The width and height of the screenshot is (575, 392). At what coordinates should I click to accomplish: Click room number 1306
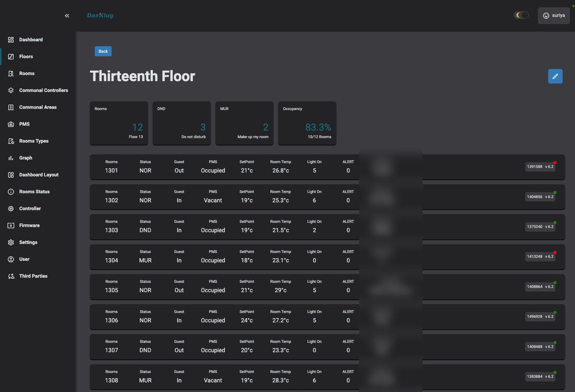pyautogui.click(x=111, y=320)
